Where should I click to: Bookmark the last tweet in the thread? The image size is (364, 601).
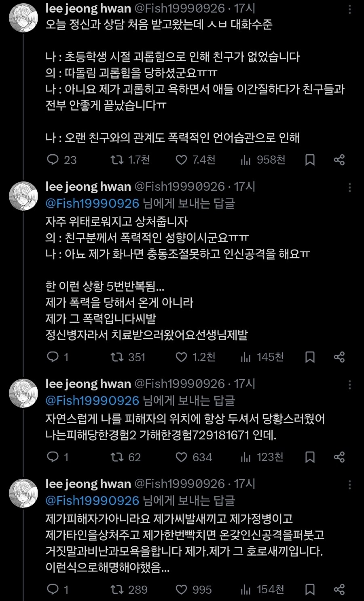pos(310,590)
